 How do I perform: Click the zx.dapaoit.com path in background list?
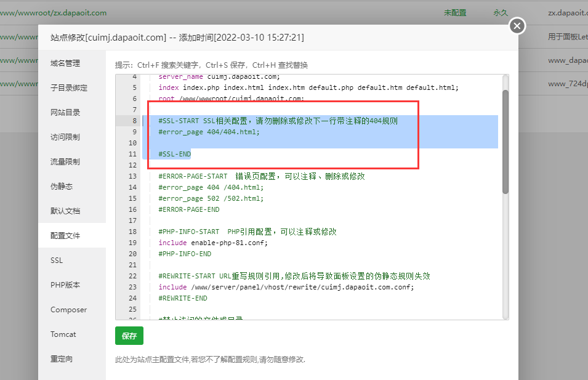pos(53,13)
